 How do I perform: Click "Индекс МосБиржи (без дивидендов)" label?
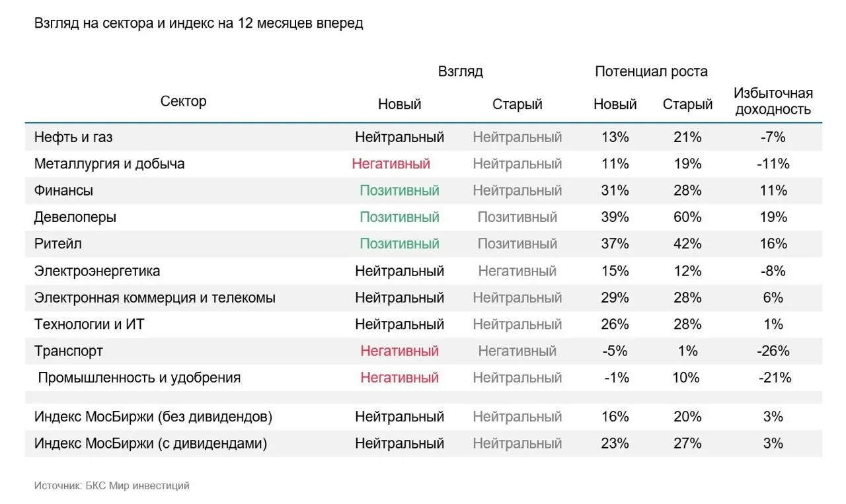tap(153, 417)
